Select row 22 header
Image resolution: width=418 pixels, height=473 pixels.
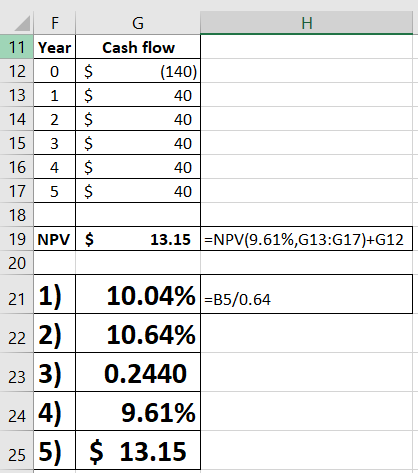coord(17,333)
